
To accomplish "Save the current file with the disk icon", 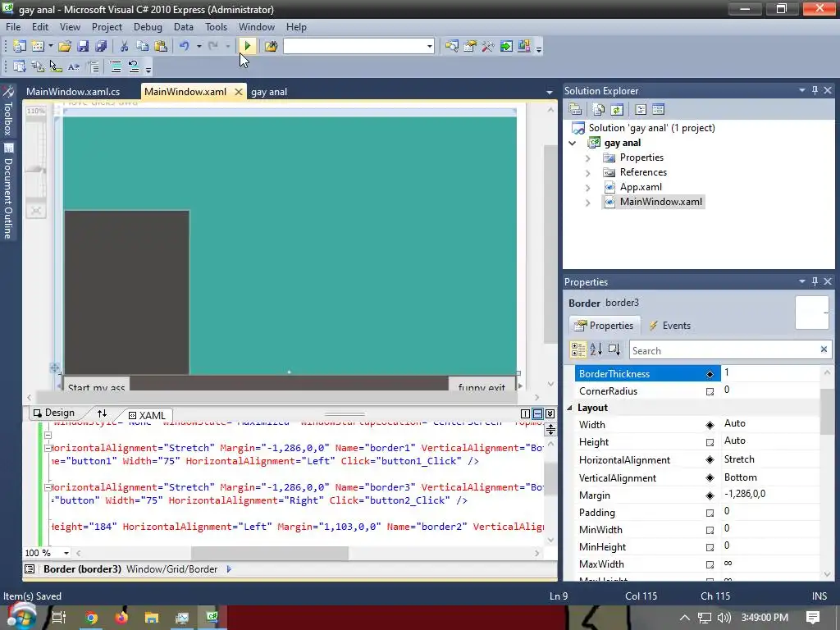I will (83, 46).
